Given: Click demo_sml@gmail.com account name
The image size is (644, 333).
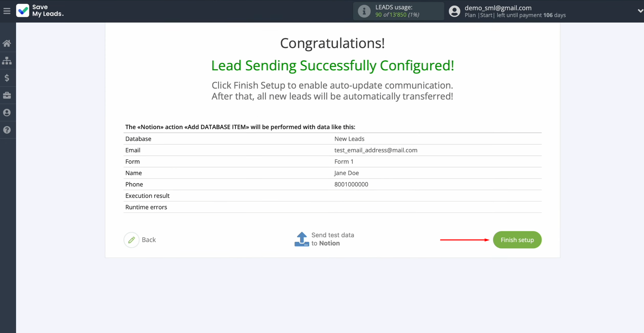Looking at the screenshot, I should click(x=498, y=8).
